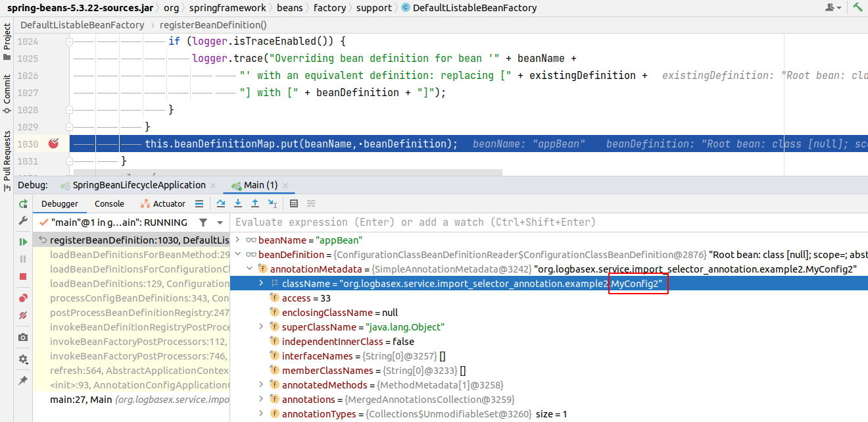Step Into the method call
This screenshot has width=868, height=422.
(x=237, y=203)
